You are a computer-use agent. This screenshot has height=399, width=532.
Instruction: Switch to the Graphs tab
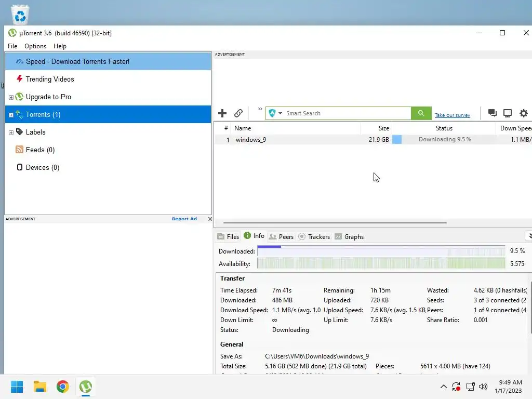click(x=349, y=236)
